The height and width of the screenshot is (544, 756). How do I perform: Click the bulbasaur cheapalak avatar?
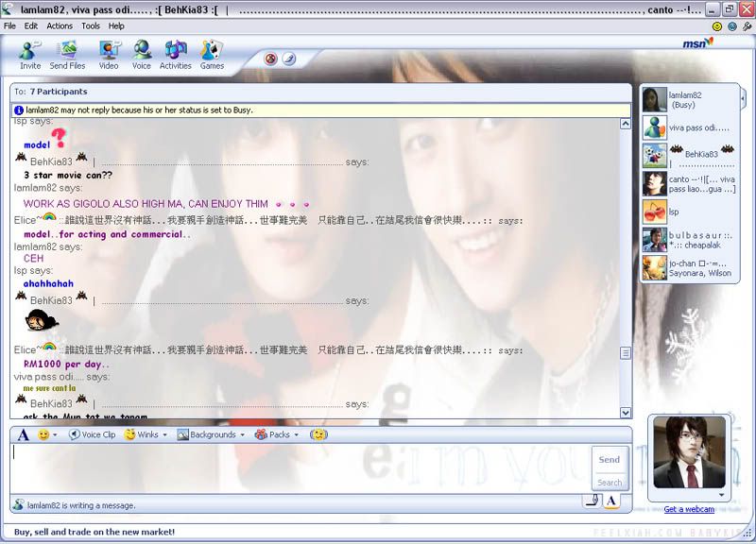654,240
